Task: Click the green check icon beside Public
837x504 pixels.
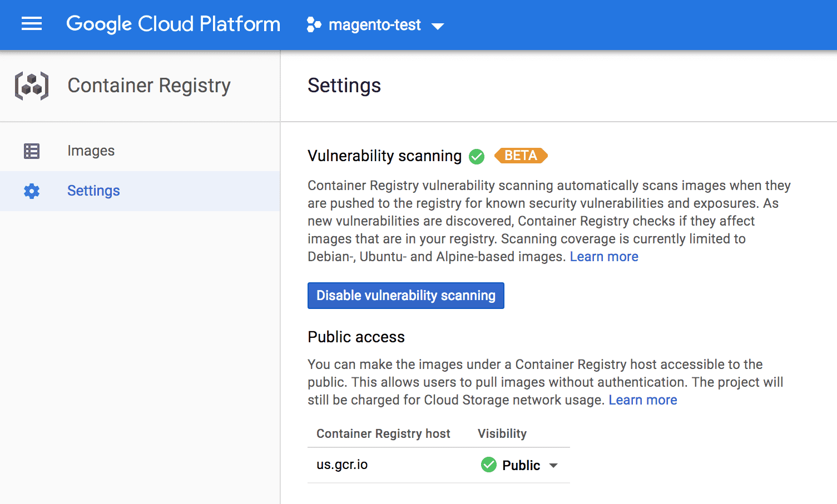Action: click(x=489, y=465)
